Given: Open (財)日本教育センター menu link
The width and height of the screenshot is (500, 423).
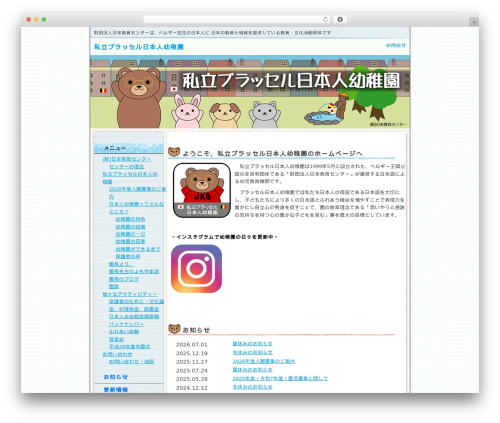Looking at the screenshot, I should 127,159.
